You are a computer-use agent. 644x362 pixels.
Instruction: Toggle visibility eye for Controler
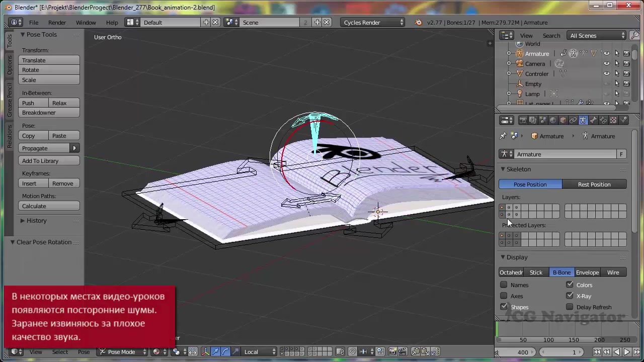pos(607,73)
